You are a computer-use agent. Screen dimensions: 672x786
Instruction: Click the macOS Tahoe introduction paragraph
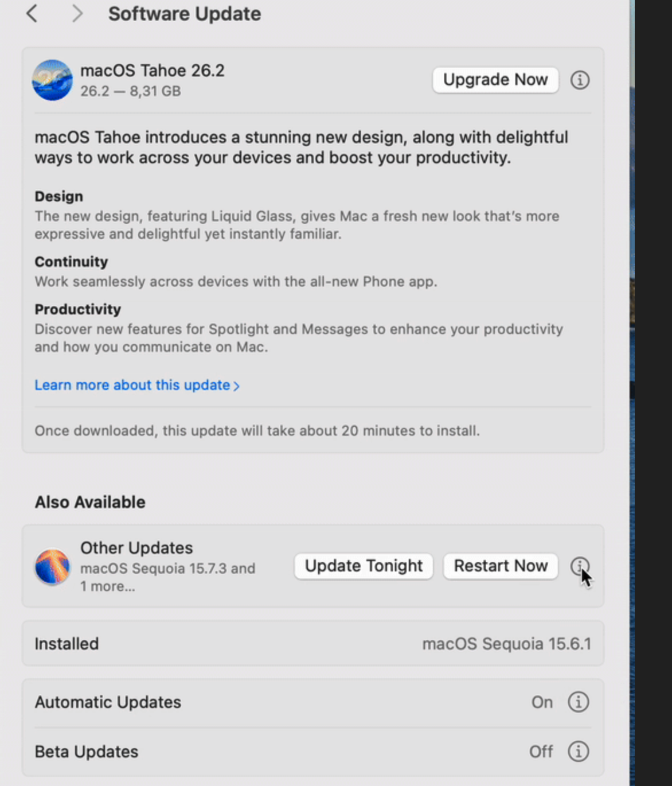pyautogui.click(x=302, y=147)
